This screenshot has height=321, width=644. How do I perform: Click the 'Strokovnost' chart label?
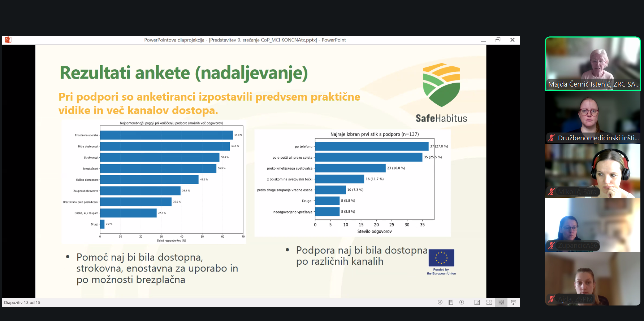(91, 158)
